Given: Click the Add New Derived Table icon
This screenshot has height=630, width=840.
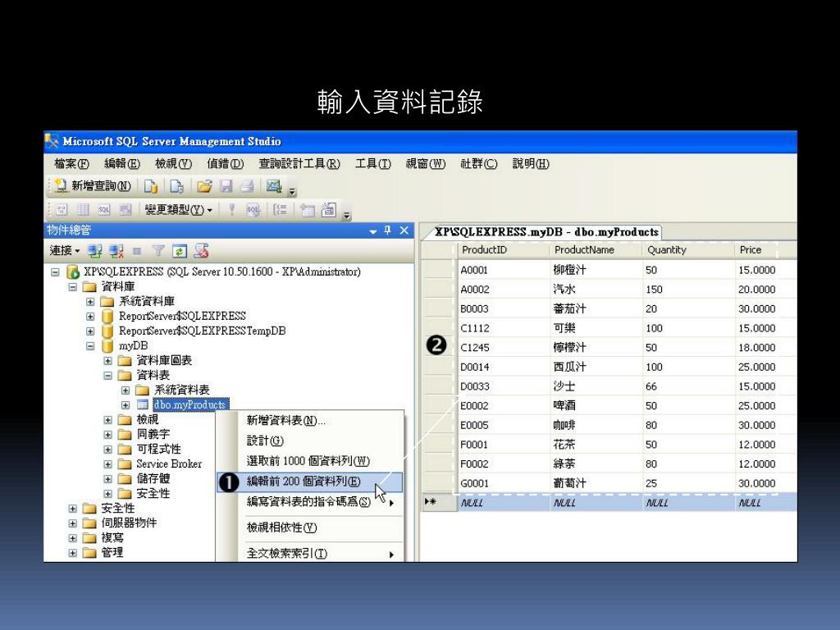Looking at the screenshot, I should pyautogui.click(x=328, y=209).
